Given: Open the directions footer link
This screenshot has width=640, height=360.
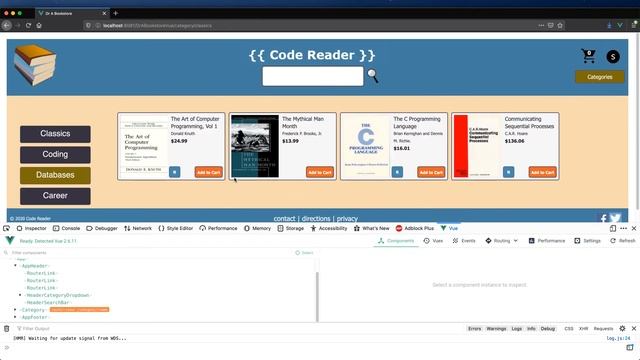Looking at the screenshot, I should (316, 219).
